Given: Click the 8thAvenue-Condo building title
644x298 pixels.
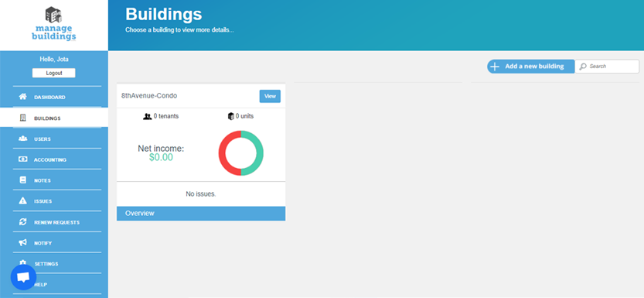Looking at the screenshot, I should click(149, 96).
